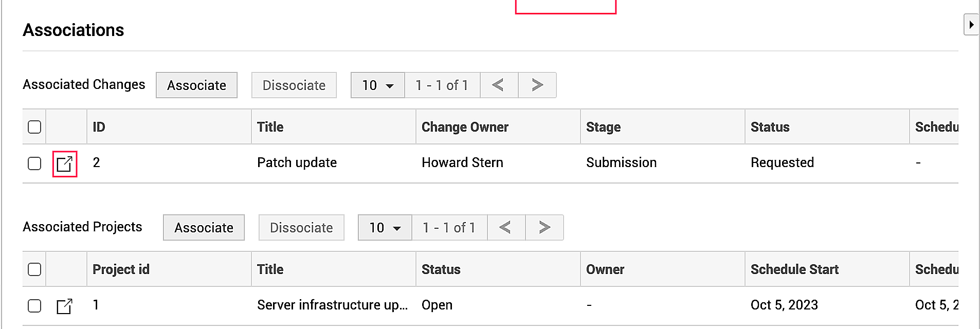Click Dissociate button for Associated Projects
This screenshot has height=329, width=980.
301,228
